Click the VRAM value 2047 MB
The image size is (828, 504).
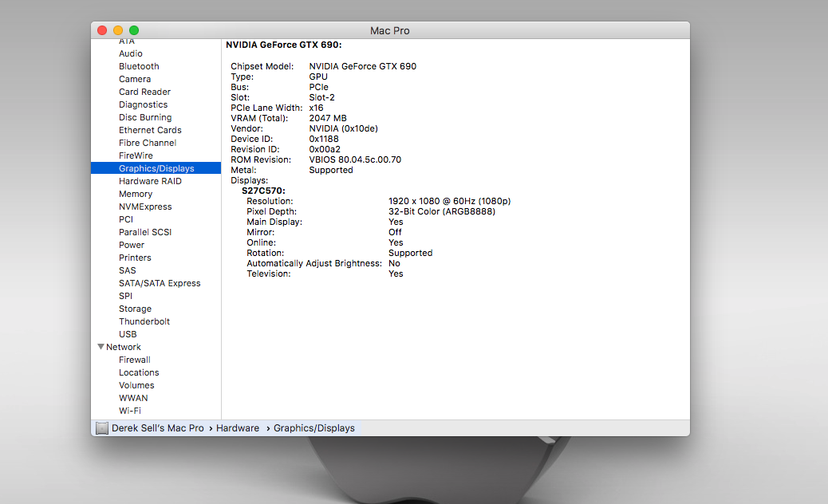(x=328, y=118)
